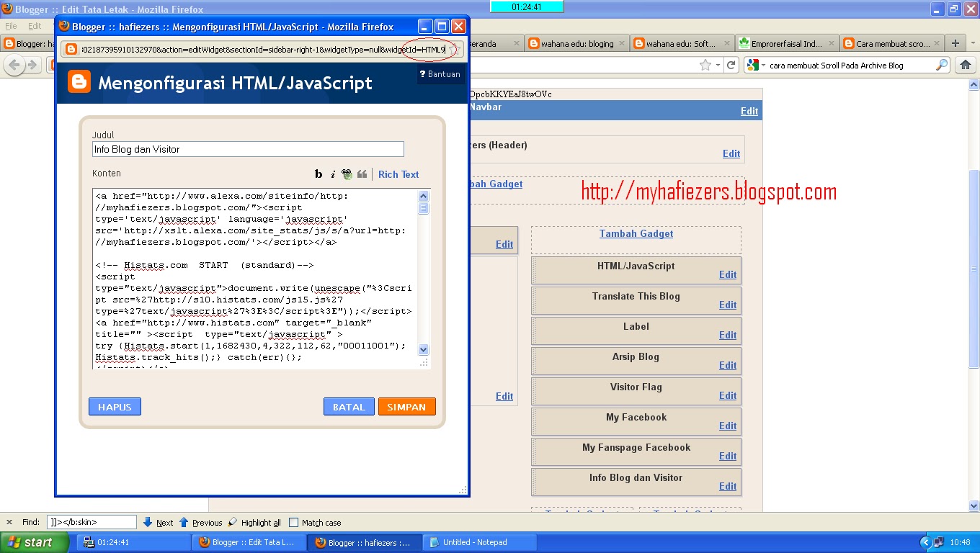Toggle Highlight all in find bar
This screenshot has height=553, width=980.
(254, 523)
